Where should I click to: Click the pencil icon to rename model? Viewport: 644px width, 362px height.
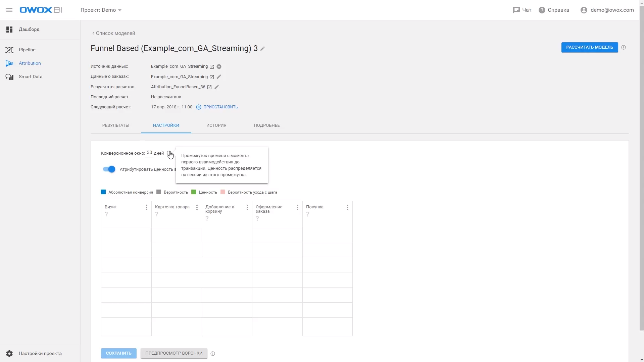(263, 49)
